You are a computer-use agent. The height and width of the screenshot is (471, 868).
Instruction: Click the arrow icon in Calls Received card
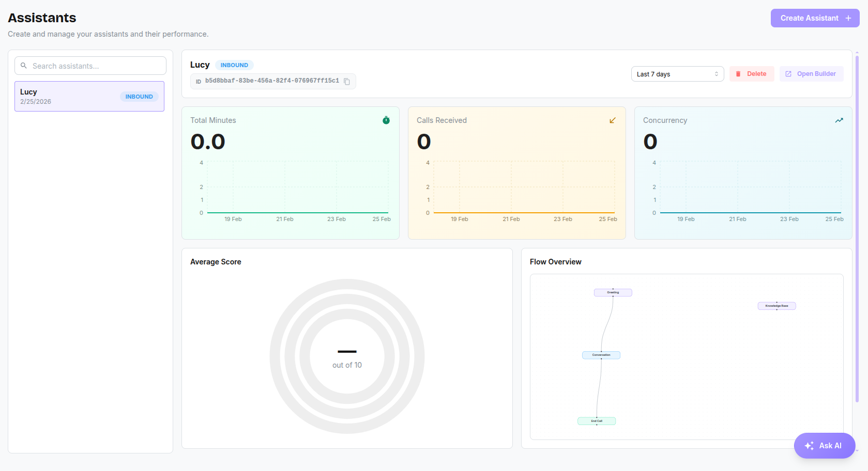(x=613, y=120)
